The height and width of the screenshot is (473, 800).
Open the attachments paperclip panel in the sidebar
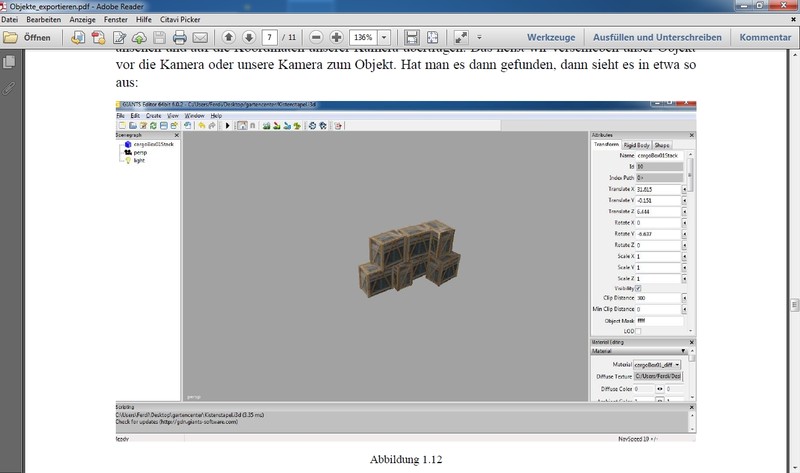(x=10, y=88)
